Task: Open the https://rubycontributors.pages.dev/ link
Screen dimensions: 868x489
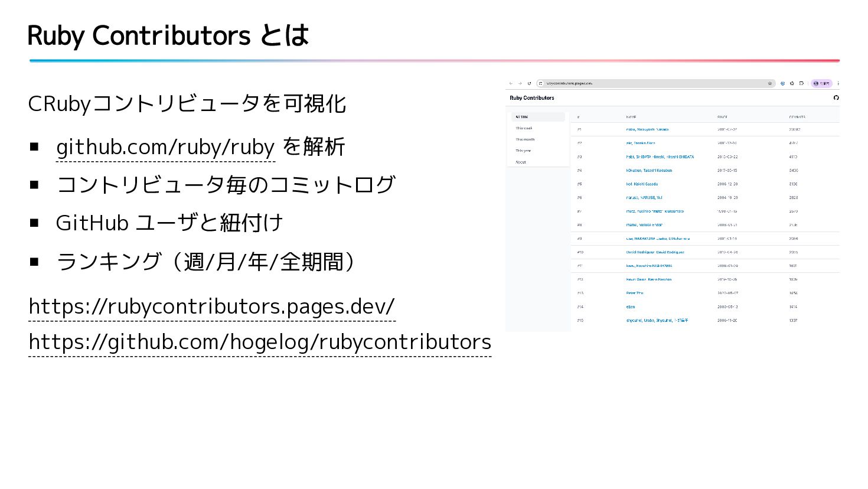Action: (211, 306)
